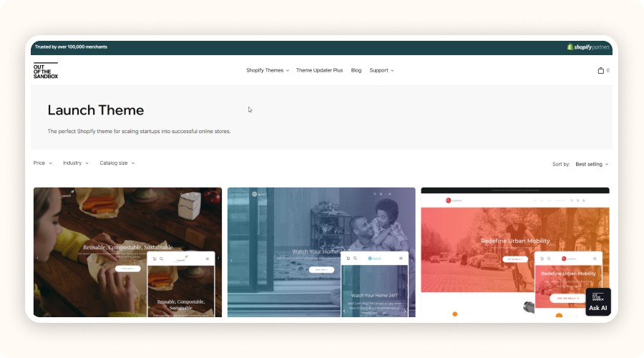The width and height of the screenshot is (644, 358).
Task: Open the Industry filter dropdown
Action: point(76,163)
